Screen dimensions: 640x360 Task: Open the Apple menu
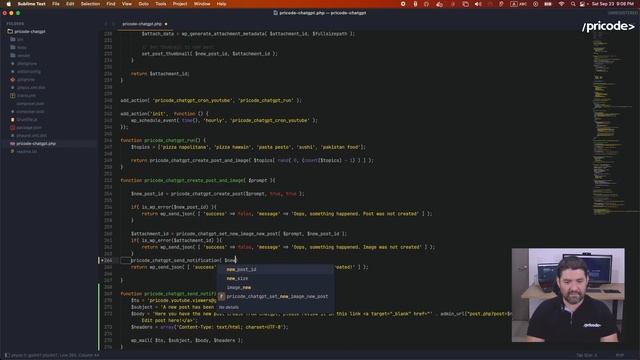[9, 4]
